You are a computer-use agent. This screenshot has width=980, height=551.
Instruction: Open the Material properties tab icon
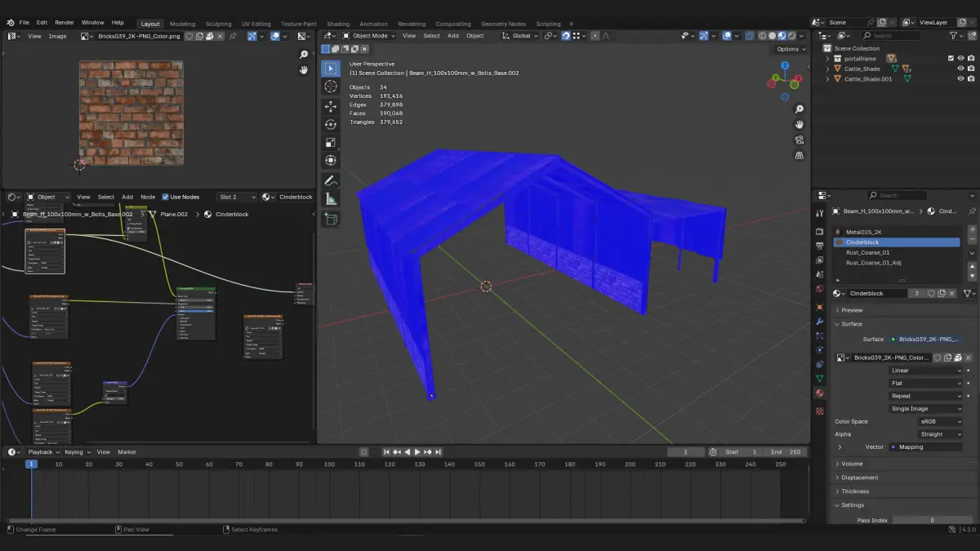(x=819, y=393)
